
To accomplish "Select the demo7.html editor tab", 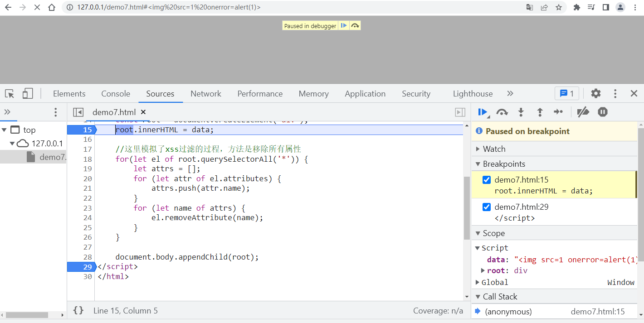I will 114,112.
